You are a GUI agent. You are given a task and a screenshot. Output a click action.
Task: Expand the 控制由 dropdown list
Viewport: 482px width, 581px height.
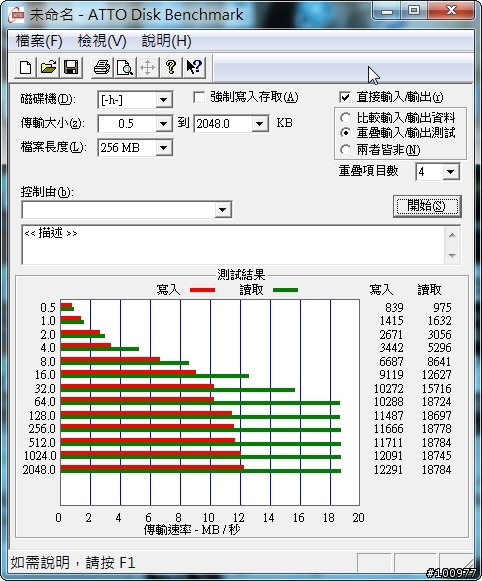pos(222,210)
